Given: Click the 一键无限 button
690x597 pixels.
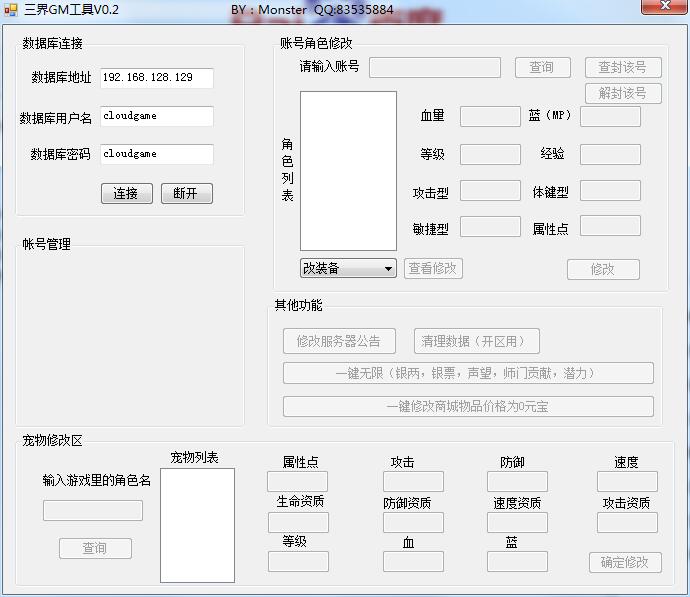Looking at the screenshot, I should pyautogui.click(x=467, y=373).
